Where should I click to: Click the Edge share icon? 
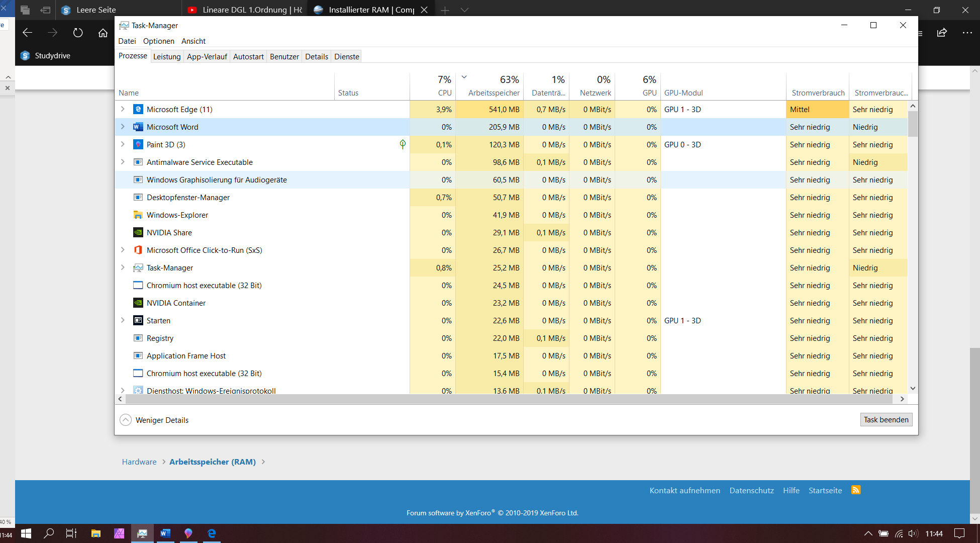[x=942, y=33]
